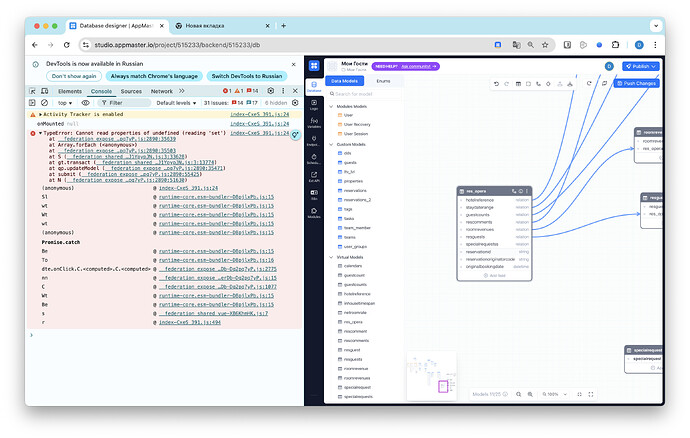Image resolution: width=690 pixels, height=438 pixels.
Task: Open the Logic section in AppMaster sidebar
Action: click(x=314, y=105)
